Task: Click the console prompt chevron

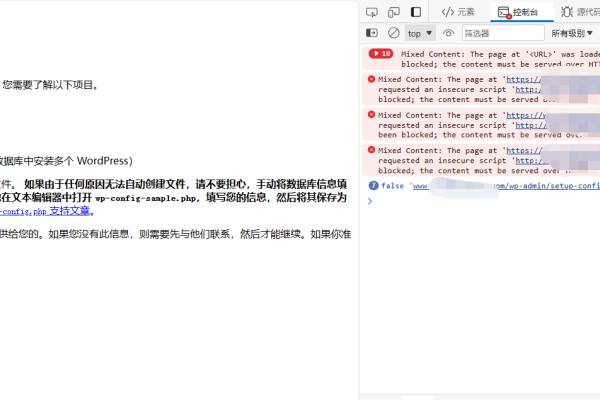Action: tap(370, 201)
